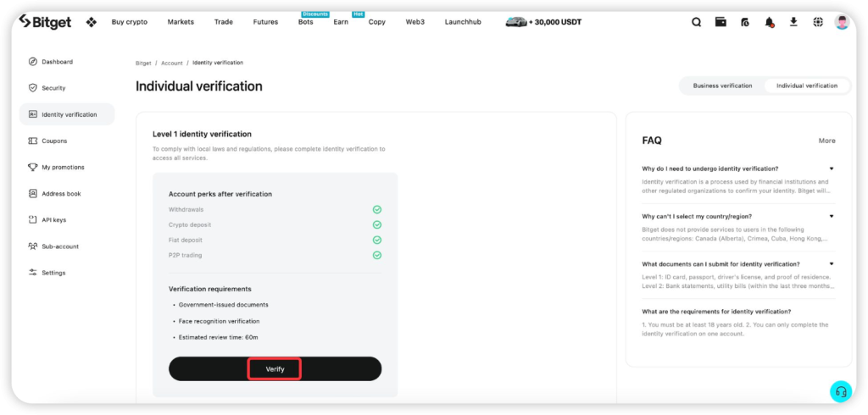Click the black Verify button
Screen dimensions: 868x415
(x=275, y=369)
